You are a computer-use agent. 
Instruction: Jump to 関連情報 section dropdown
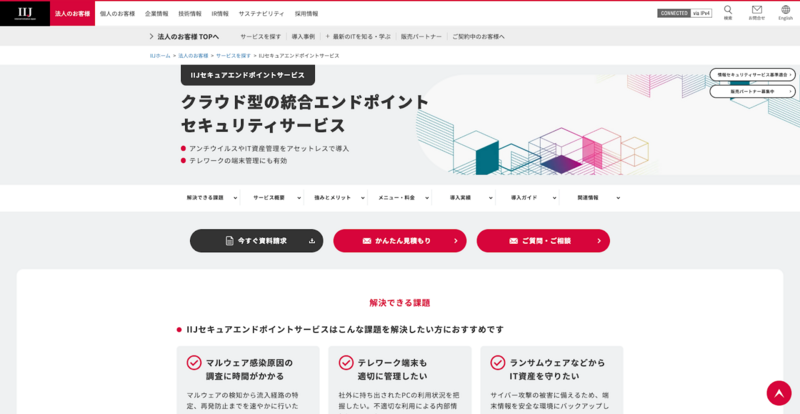(594, 198)
